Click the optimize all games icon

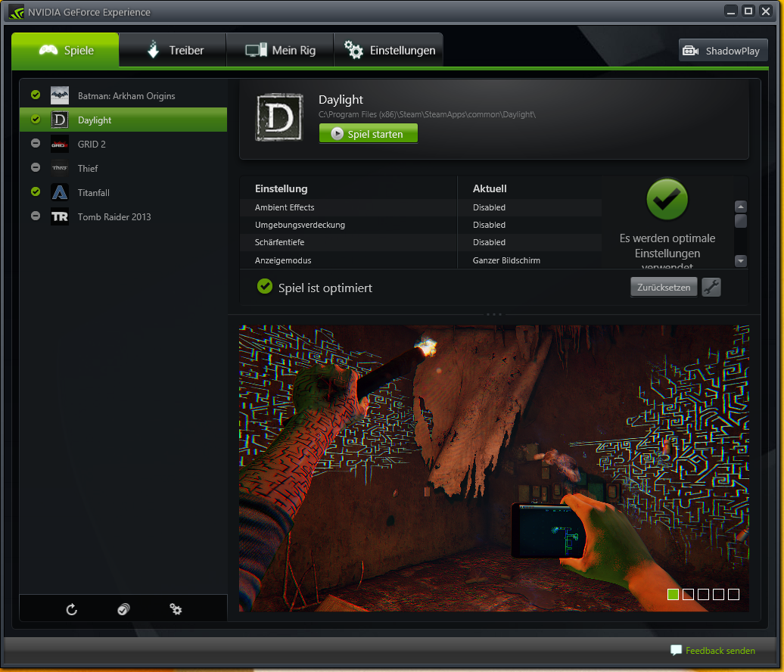click(x=123, y=609)
